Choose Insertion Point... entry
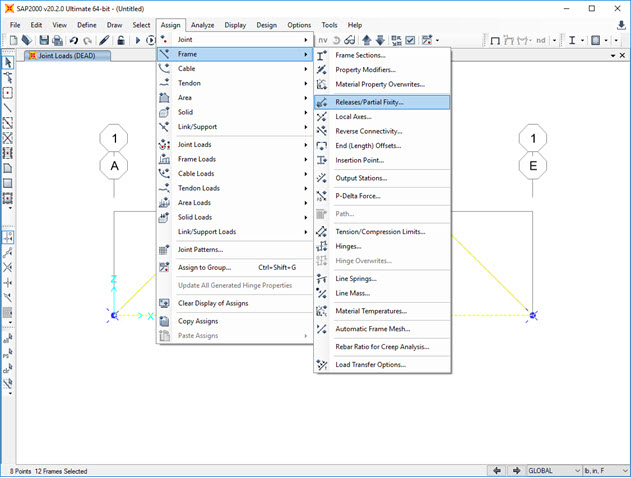 [x=382, y=160]
